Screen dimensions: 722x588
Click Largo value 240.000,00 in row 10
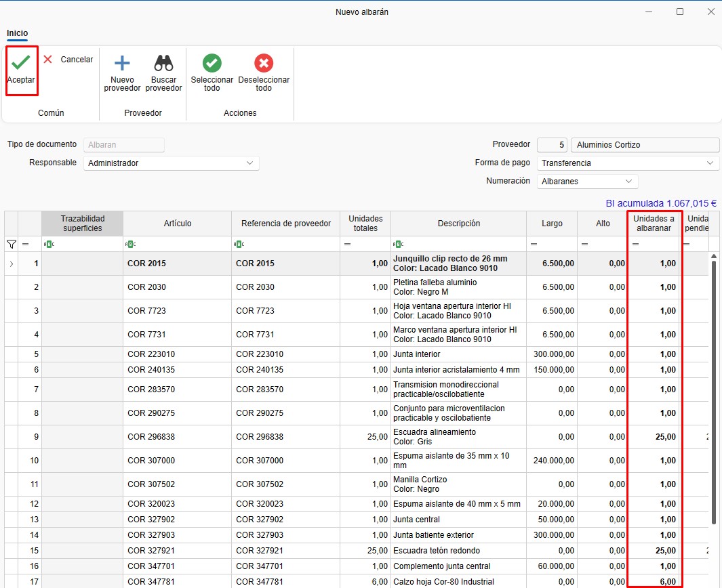tap(552, 461)
